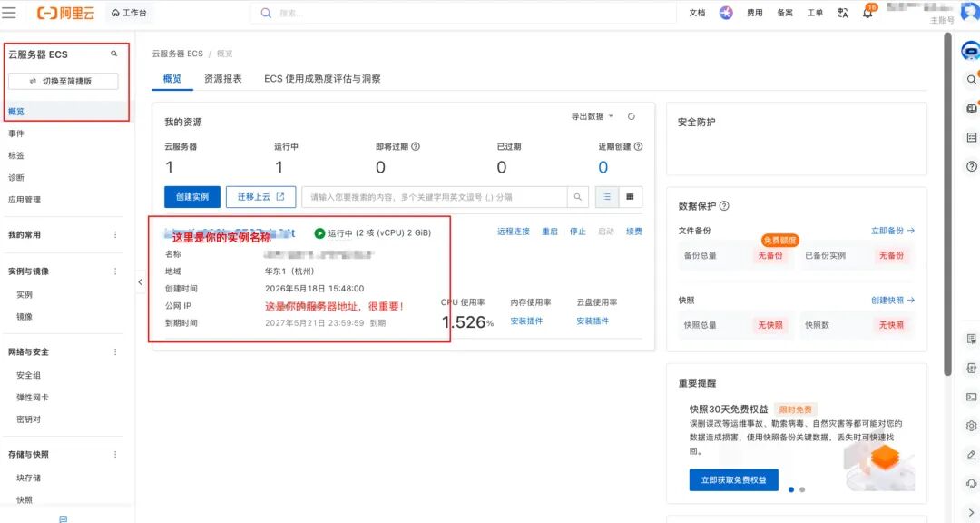Open the hamburger navigation menu
980x523 pixels.
9,13
